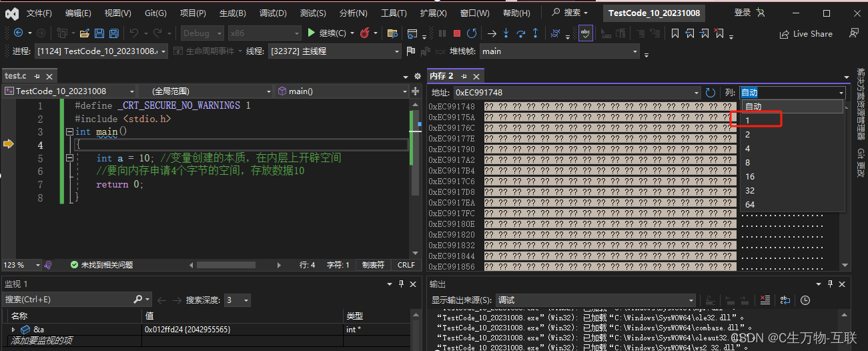Image resolution: width=868 pixels, height=351 pixels.
Task: Open the process (进程) dropdown
Action: [x=101, y=51]
